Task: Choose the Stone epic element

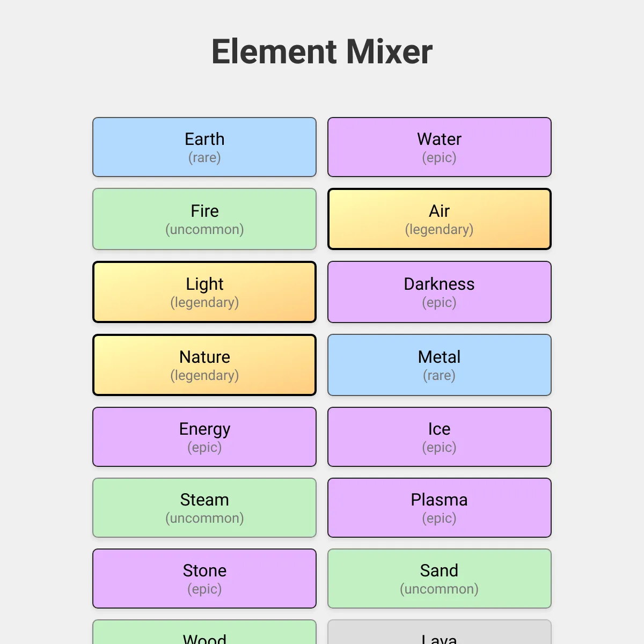Action: (204, 579)
